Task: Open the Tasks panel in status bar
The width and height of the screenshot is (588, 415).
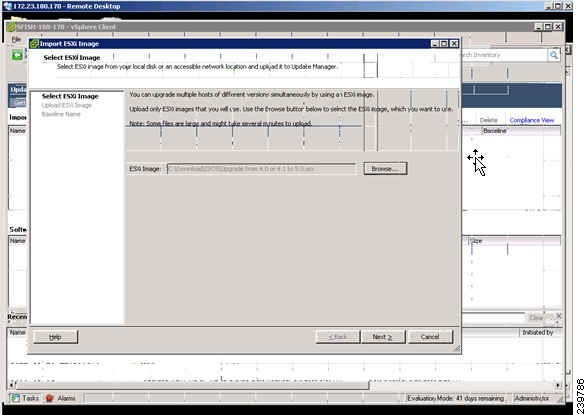Action: point(25,398)
